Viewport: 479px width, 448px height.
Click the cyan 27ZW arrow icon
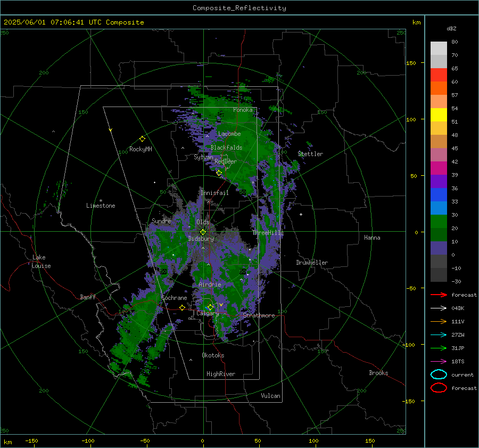(439, 335)
